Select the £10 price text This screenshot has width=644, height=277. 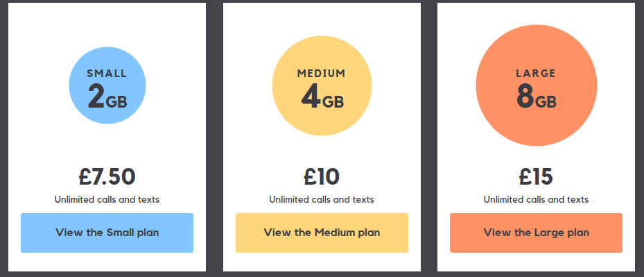coord(322,176)
